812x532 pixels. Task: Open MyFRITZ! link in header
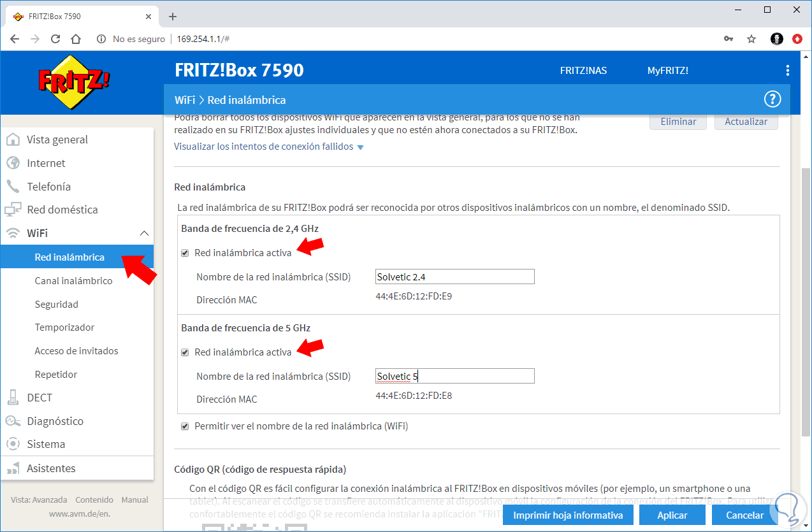668,71
